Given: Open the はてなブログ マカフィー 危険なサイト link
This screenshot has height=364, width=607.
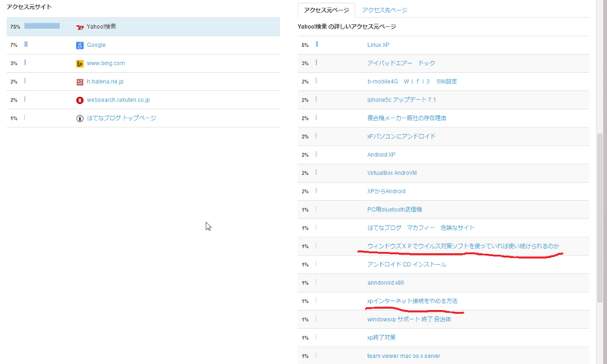Looking at the screenshot, I should click(x=420, y=227).
